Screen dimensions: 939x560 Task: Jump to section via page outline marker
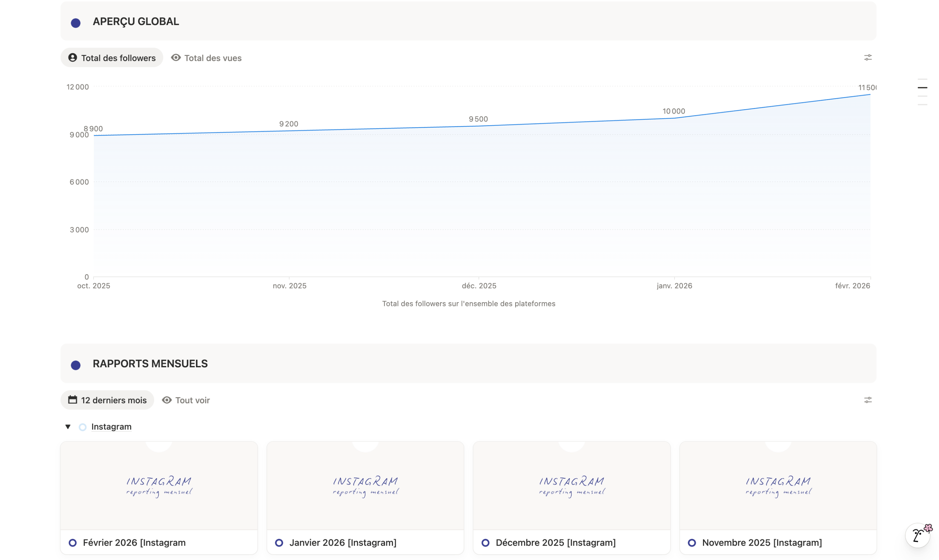pos(922,88)
